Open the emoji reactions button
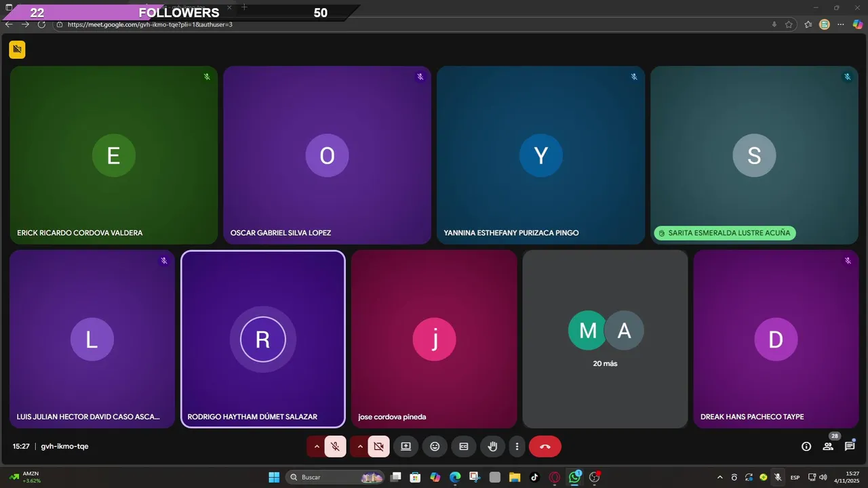The height and width of the screenshot is (488, 868). point(435,447)
